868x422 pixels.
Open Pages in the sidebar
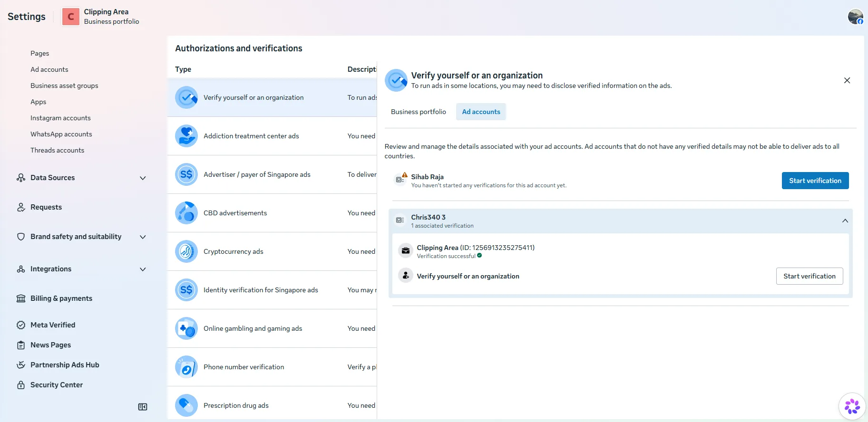(40, 53)
